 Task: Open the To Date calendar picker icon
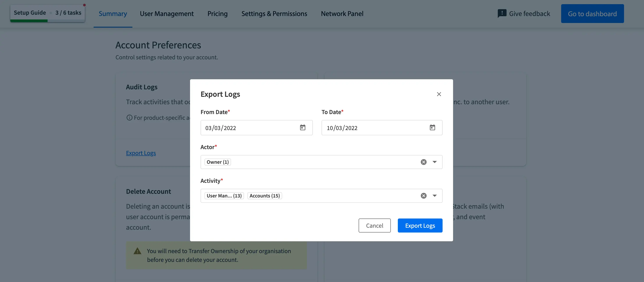point(432,128)
